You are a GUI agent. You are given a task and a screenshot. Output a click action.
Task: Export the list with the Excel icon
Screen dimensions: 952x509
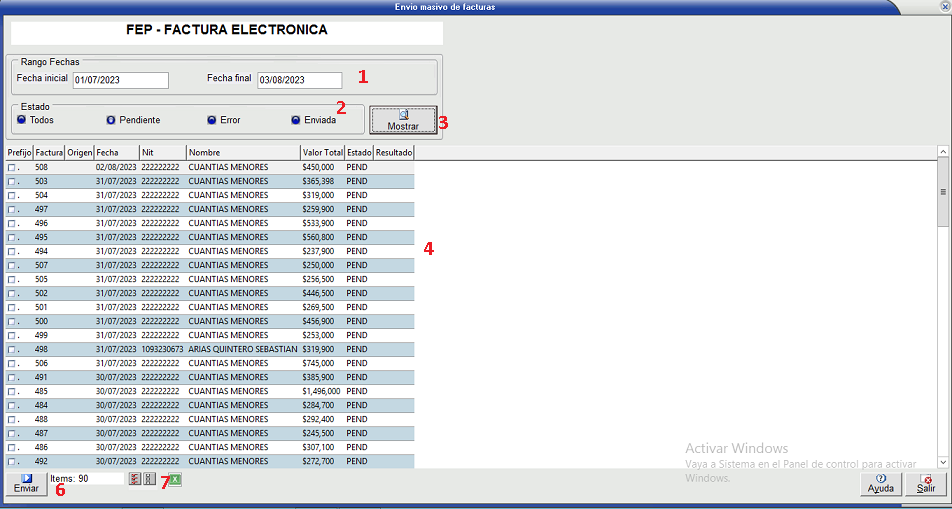click(x=175, y=480)
